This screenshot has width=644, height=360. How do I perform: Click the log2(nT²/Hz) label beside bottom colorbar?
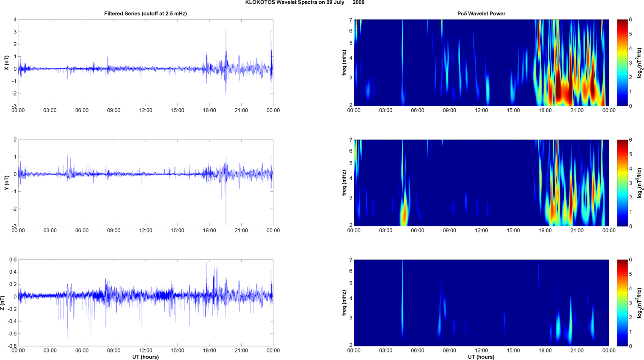coord(641,303)
